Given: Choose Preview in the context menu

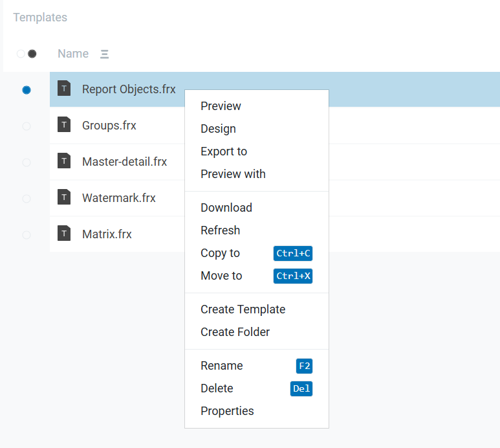Looking at the screenshot, I should (221, 106).
